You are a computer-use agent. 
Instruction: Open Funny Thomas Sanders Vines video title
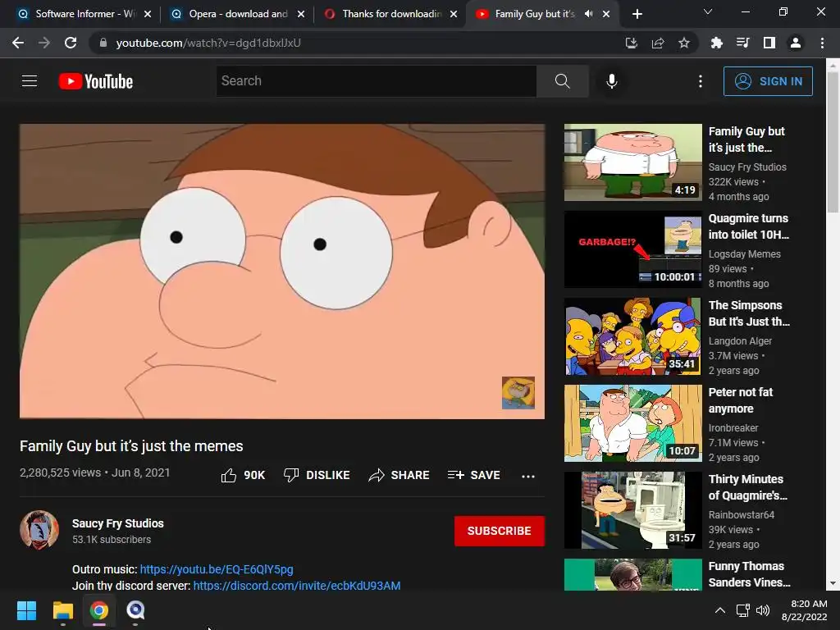point(750,573)
